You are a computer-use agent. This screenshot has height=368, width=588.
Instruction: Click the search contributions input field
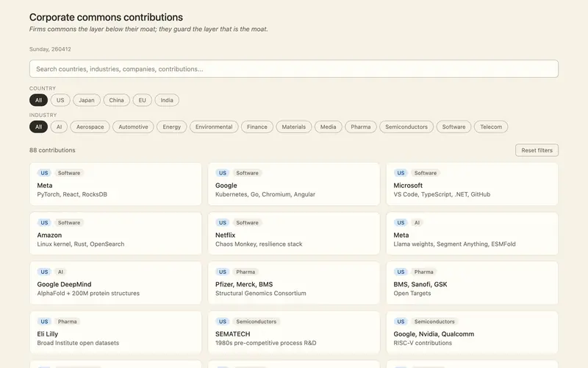pyautogui.click(x=293, y=69)
